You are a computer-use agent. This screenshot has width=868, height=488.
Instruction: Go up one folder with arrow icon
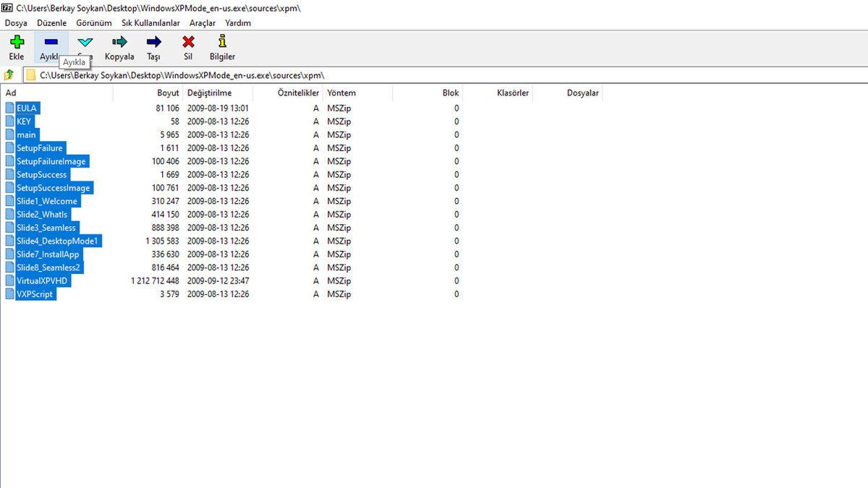9,75
